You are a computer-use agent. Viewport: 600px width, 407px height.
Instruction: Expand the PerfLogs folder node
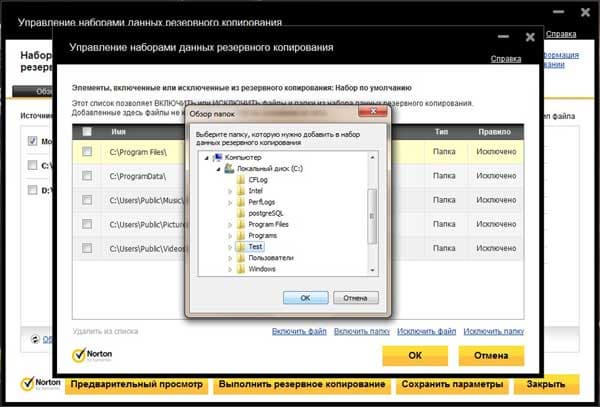[230, 202]
